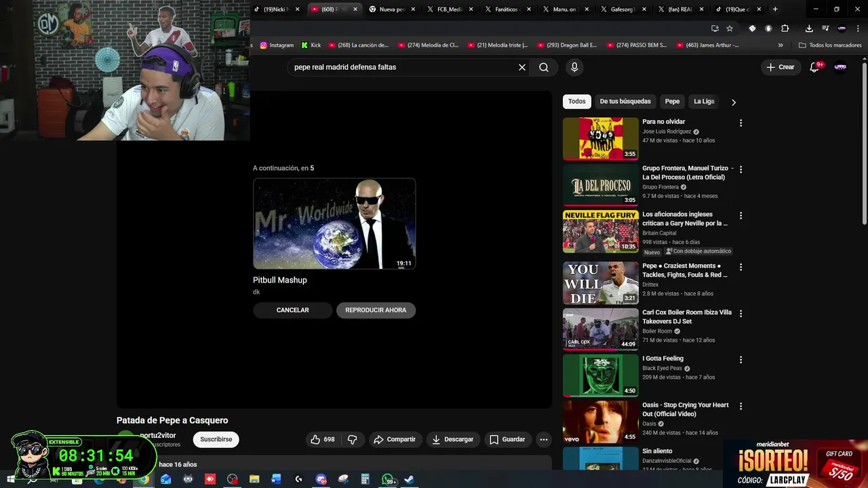The height and width of the screenshot is (488, 868).
Task: Open options for Carl Cox Boiler Room video
Action: point(741,313)
